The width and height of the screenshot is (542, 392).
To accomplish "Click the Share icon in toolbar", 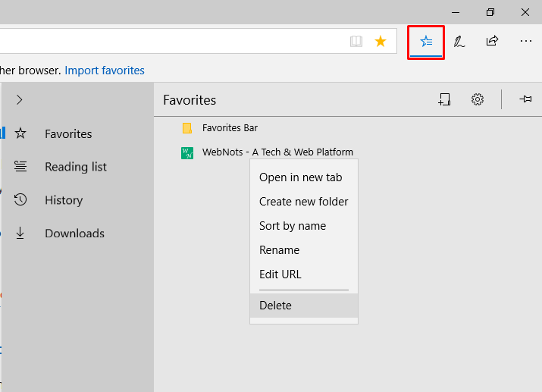I will [492, 42].
